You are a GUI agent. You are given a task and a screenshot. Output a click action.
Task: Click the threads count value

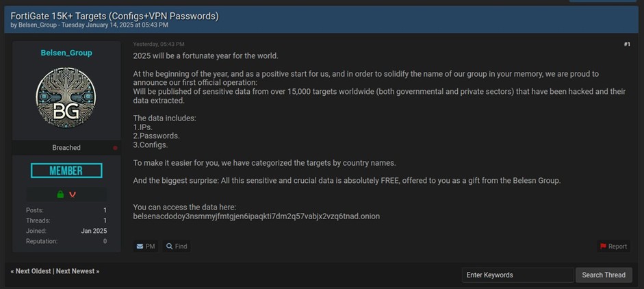click(105, 221)
